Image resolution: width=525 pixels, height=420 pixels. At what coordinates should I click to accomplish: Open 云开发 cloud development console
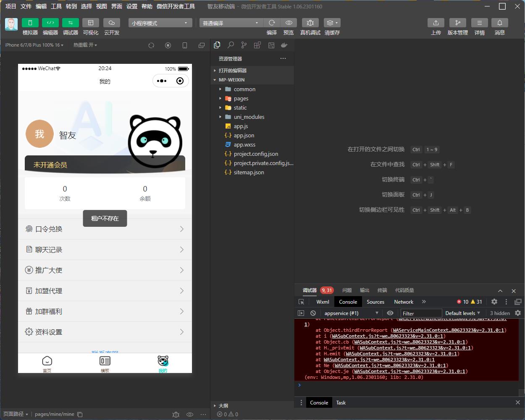click(111, 26)
